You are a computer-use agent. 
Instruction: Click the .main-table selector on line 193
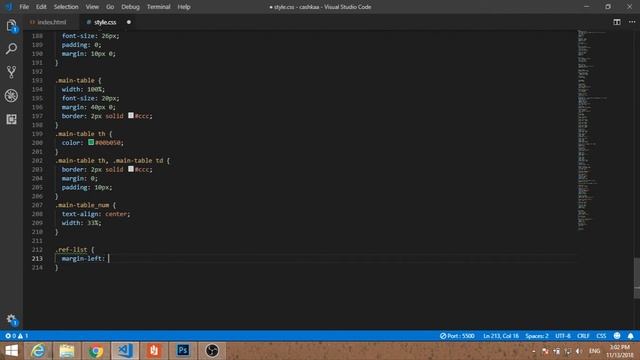[x=75, y=80]
